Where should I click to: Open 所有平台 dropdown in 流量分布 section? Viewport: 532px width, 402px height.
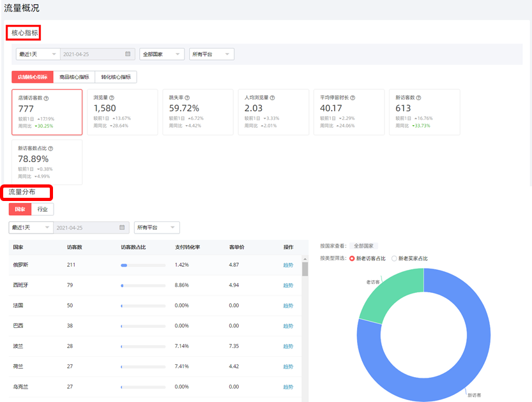click(x=156, y=228)
